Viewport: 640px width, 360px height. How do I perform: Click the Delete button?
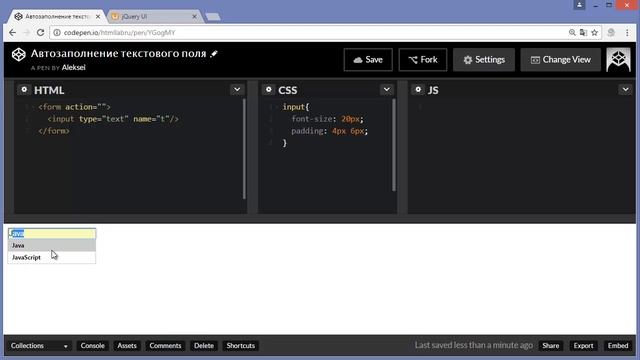pos(204,346)
